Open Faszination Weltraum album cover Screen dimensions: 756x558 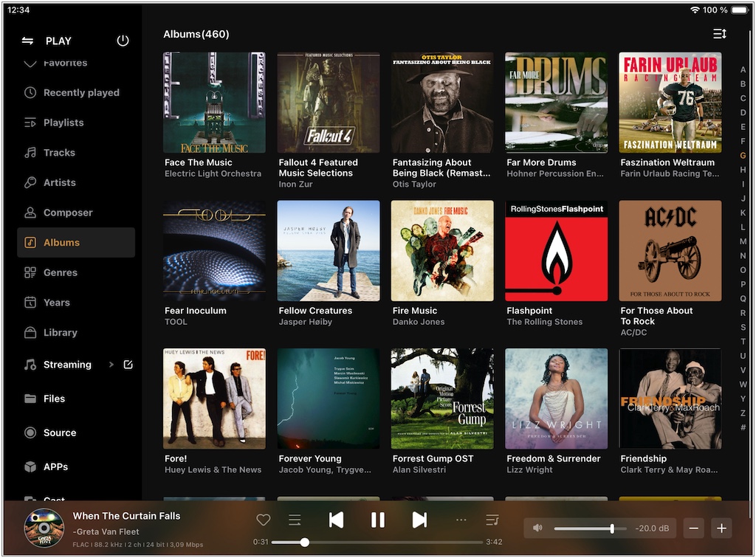pyautogui.click(x=670, y=102)
